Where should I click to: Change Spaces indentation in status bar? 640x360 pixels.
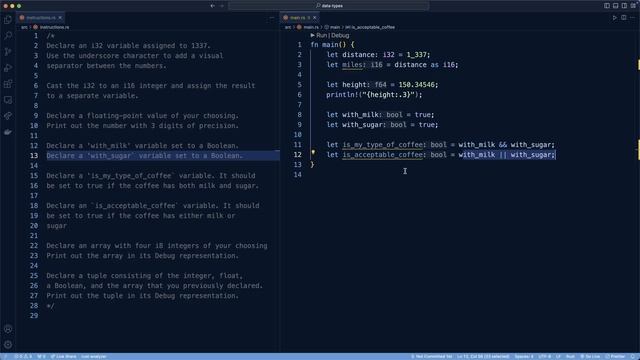pos(524,356)
